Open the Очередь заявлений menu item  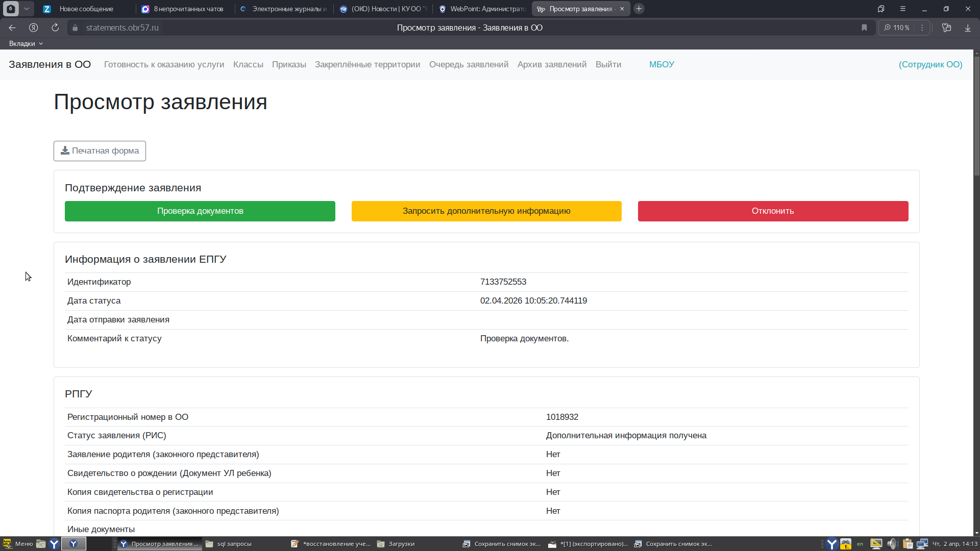(x=469, y=64)
